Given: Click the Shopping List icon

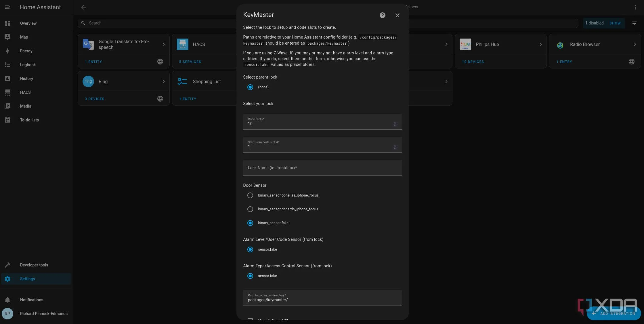Looking at the screenshot, I should 183,81.
